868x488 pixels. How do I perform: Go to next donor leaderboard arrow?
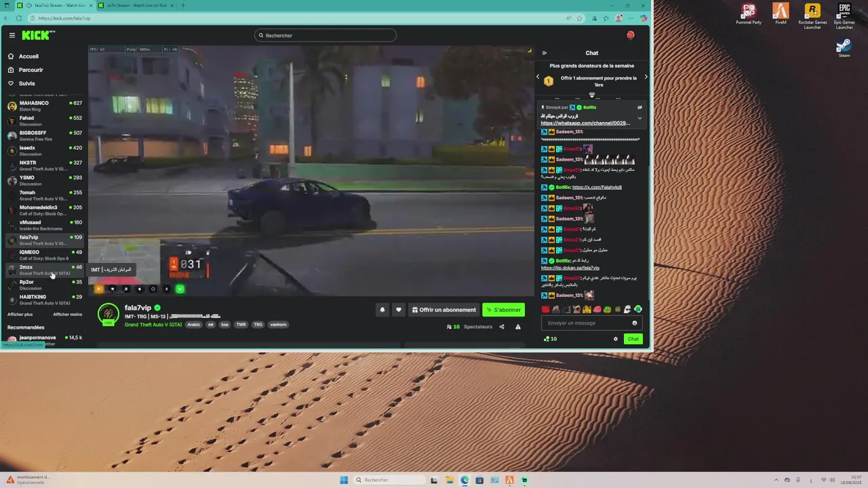point(646,77)
